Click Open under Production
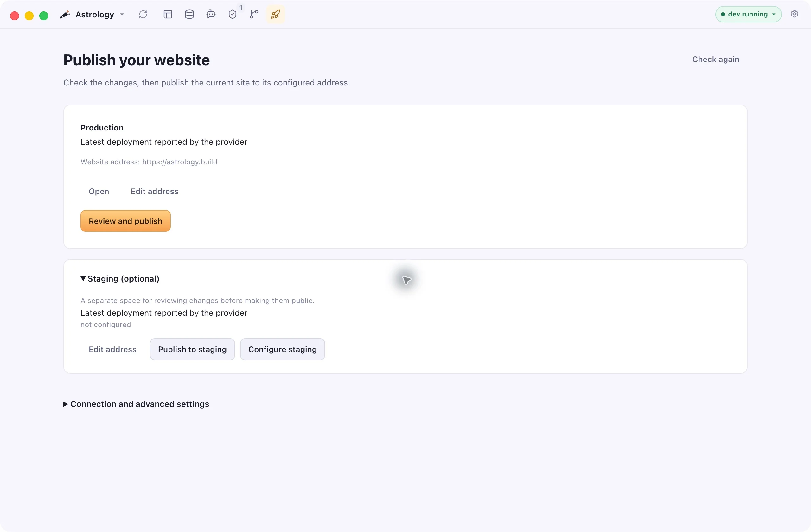This screenshot has width=811, height=532. [x=99, y=191]
